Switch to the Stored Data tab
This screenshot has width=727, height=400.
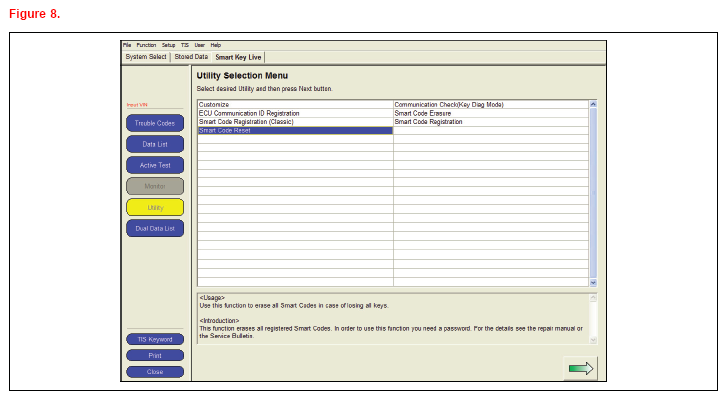(x=191, y=57)
